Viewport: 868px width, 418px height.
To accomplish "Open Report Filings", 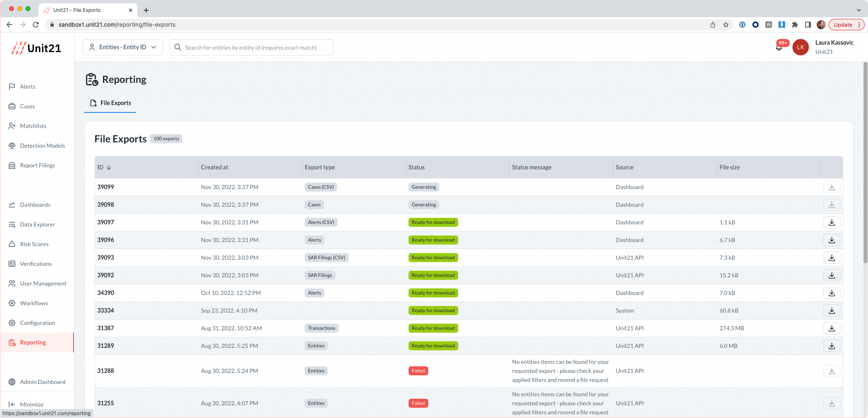I will pos(37,165).
